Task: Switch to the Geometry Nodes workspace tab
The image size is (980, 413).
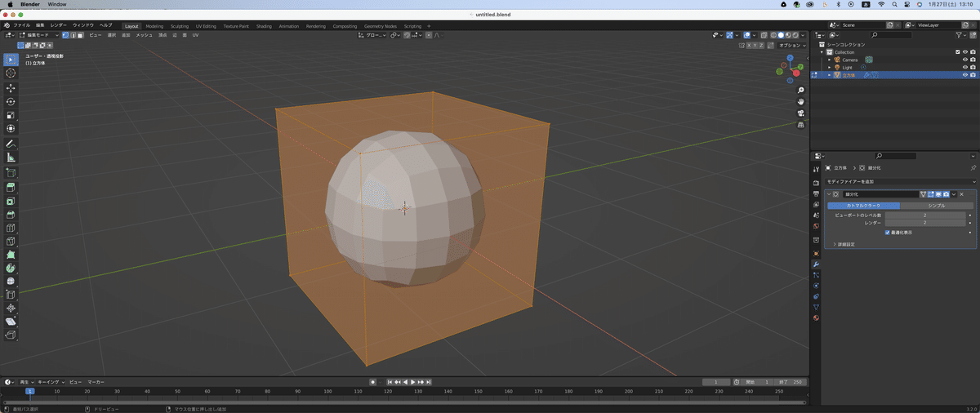Action: tap(380, 26)
